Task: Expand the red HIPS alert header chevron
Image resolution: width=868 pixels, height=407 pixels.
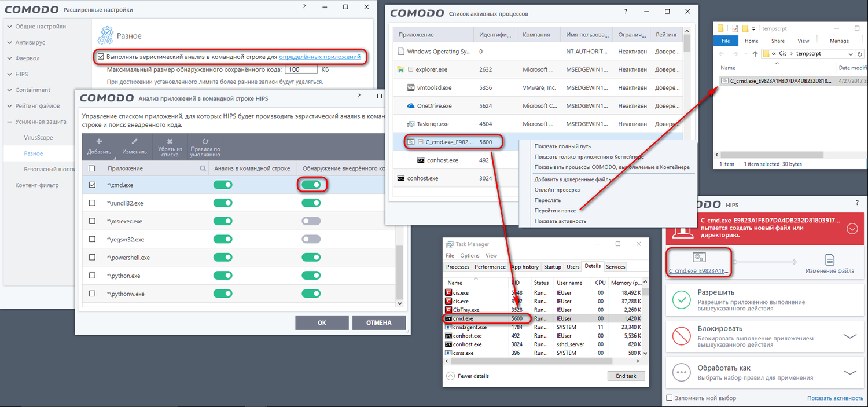Action: 852,228
